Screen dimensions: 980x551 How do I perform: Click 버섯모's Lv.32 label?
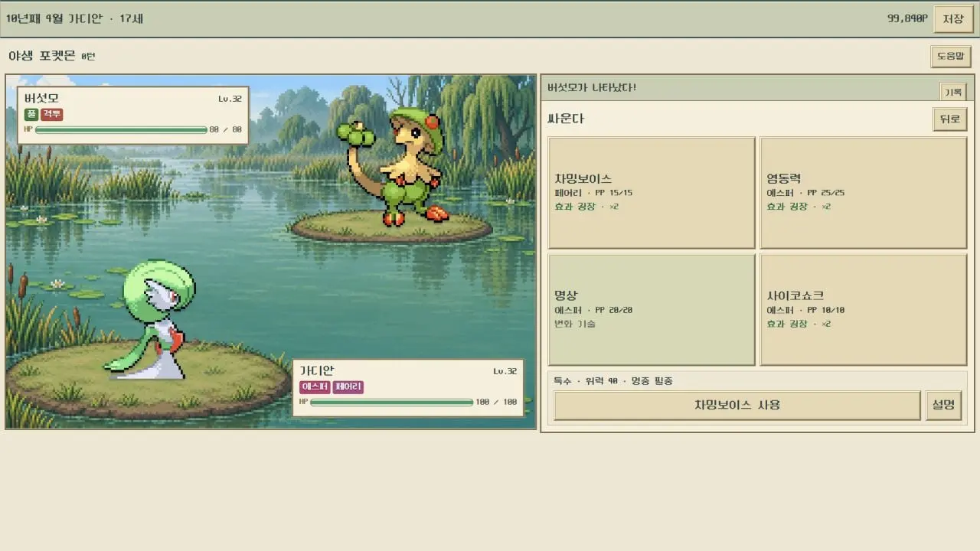click(x=230, y=99)
